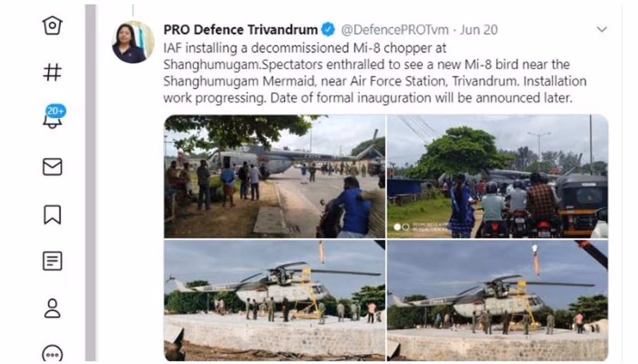Open the Lists icon in sidebar

(52, 261)
